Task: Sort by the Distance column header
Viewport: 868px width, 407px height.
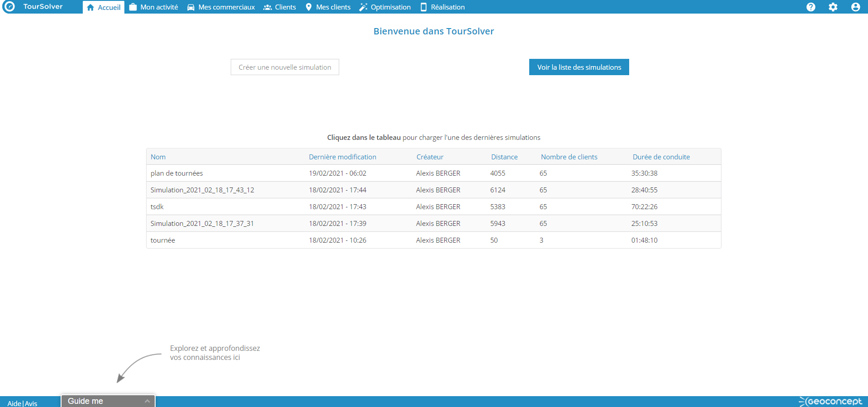Action: click(504, 157)
